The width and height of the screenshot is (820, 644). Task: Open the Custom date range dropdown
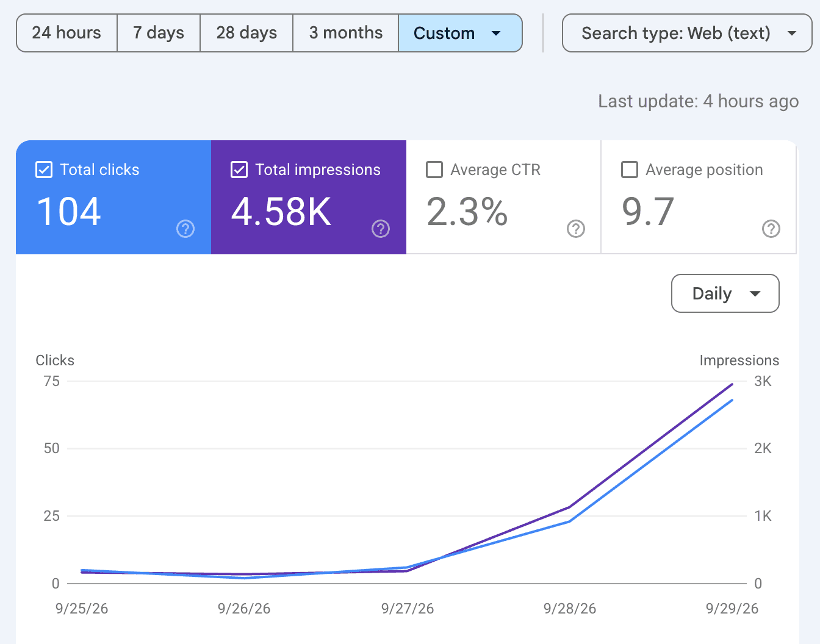click(460, 33)
